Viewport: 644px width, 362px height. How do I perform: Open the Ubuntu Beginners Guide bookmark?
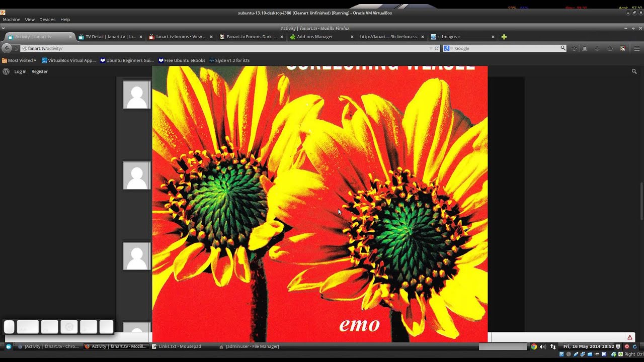pyautogui.click(x=127, y=60)
